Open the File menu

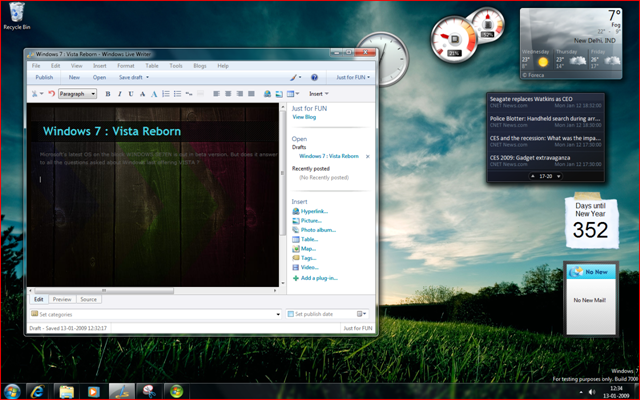click(36, 66)
